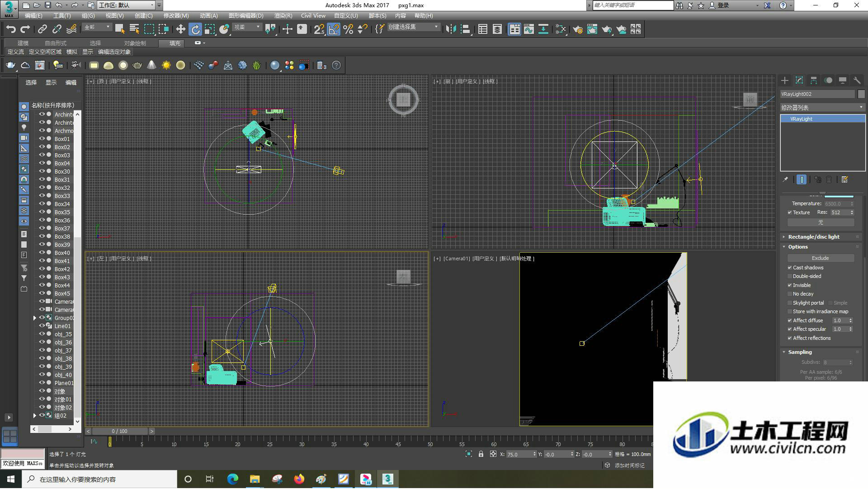Viewport: 868px width, 489px height.
Task: Click the sun light icon in lower toolbar
Action: point(166,66)
